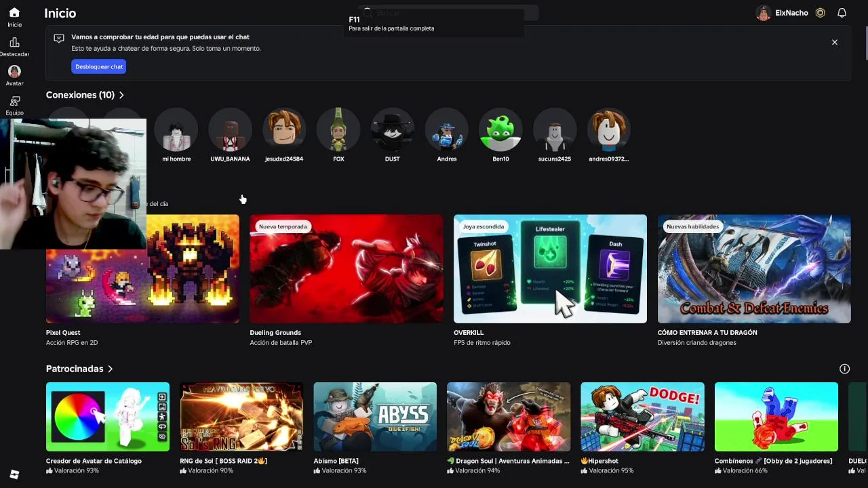Click the Hipershot title text
Image resolution: width=868 pixels, height=488 pixels.
(x=599, y=461)
